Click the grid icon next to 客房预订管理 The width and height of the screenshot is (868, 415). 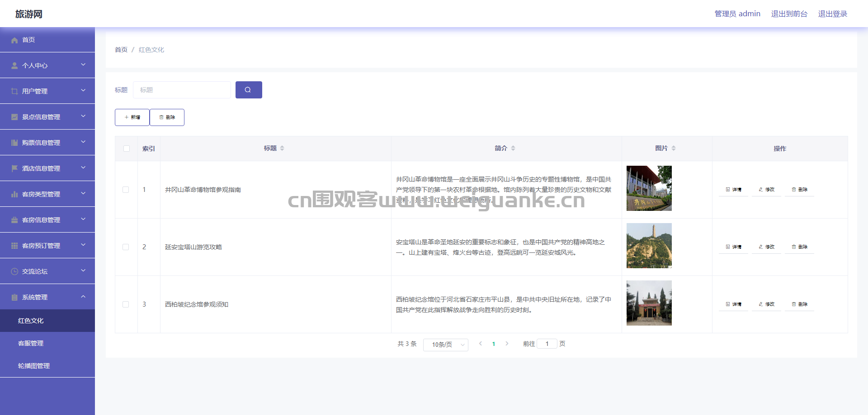click(14, 246)
